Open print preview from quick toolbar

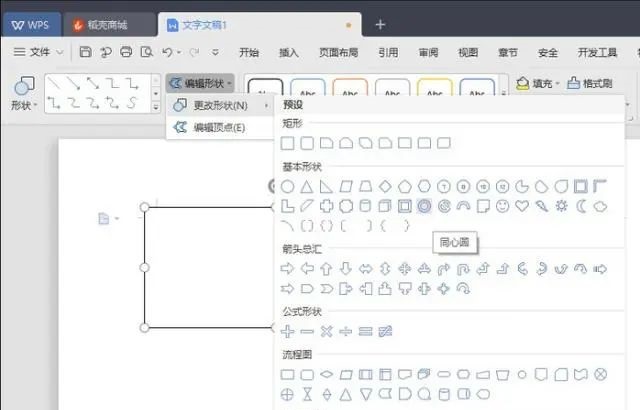[x=147, y=52]
